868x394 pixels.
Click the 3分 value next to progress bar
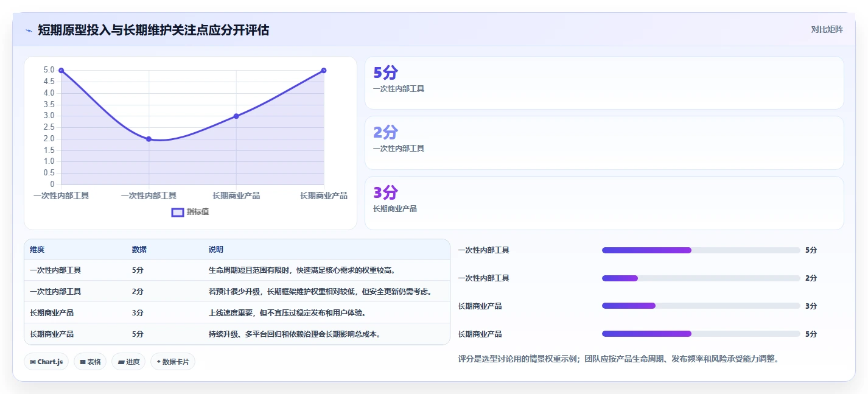point(811,306)
